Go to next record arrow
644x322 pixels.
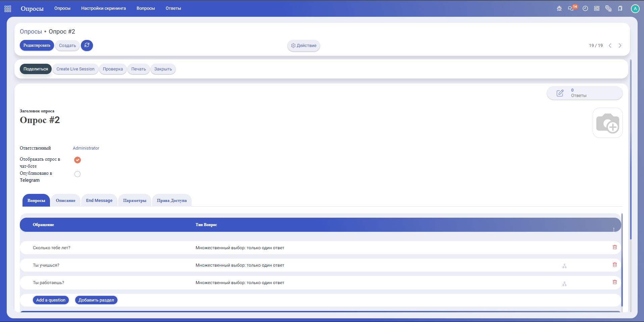pos(620,46)
